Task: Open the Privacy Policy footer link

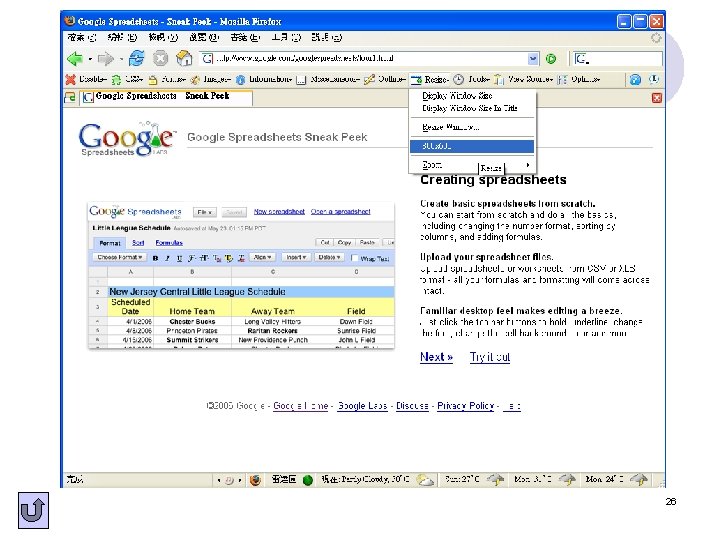Action: [x=466, y=406]
